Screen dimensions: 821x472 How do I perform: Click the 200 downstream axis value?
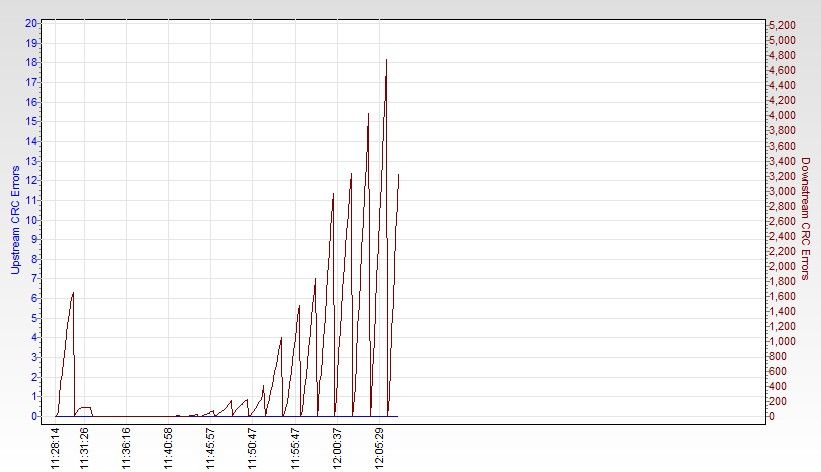tap(778, 401)
